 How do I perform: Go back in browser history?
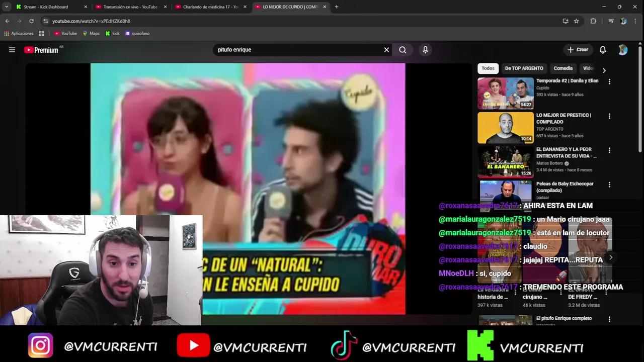pos(7,21)
